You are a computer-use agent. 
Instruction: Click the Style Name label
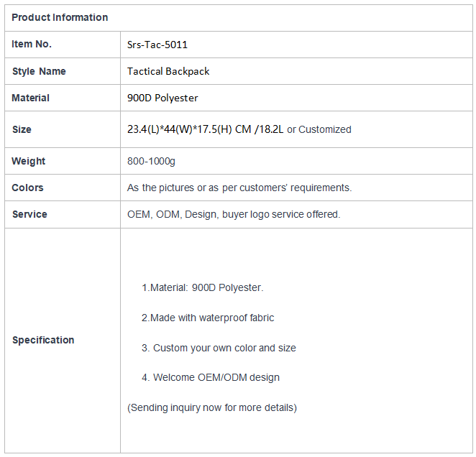point(39,71)
